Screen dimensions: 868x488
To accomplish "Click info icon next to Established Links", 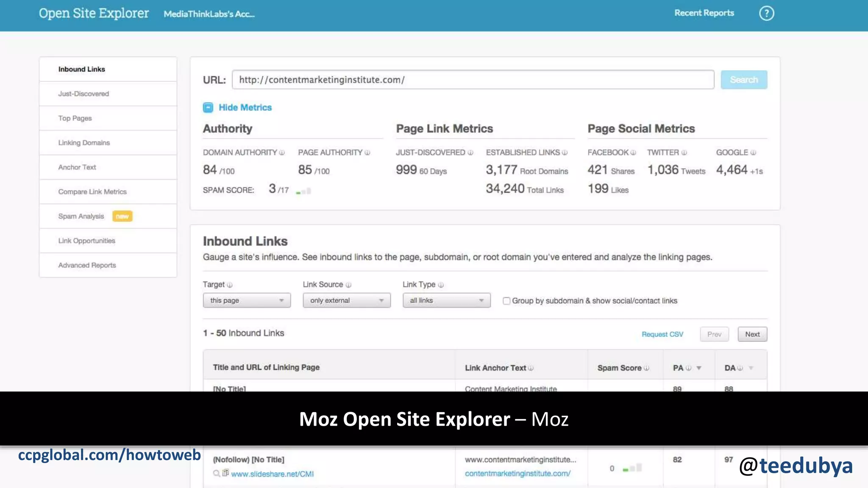I will click(x=565, y=152).
